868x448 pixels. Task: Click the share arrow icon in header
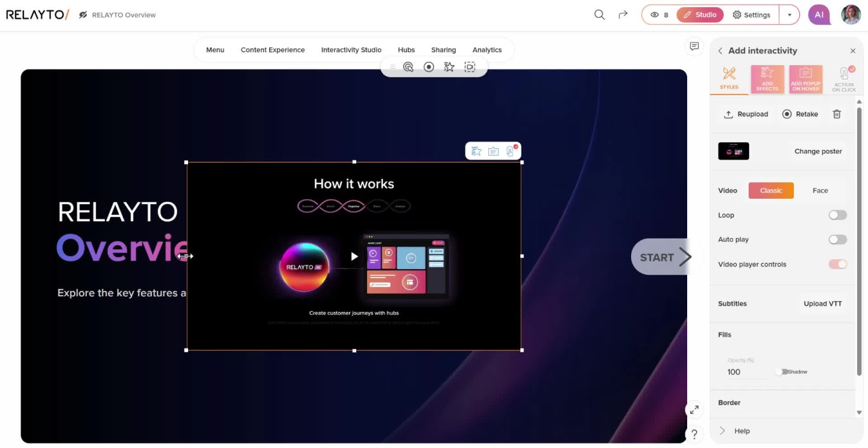(x=623, y=14)
